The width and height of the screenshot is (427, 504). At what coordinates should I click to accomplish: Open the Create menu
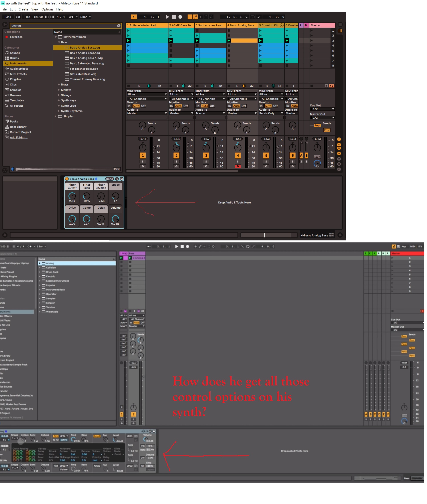[23, 9]
